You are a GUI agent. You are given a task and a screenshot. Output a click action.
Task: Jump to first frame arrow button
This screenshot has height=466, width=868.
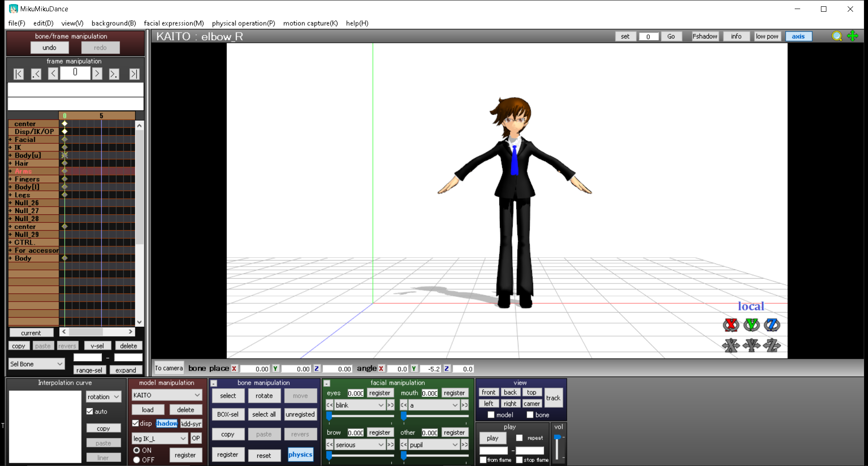click(19, 74)
